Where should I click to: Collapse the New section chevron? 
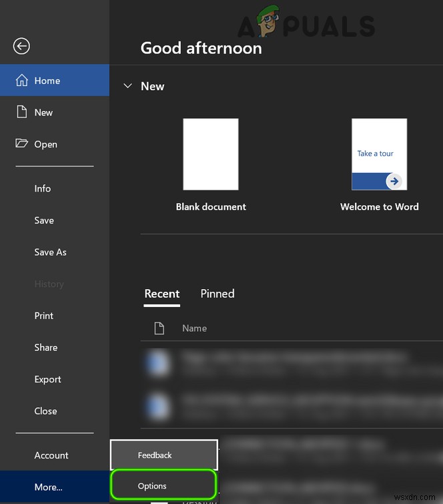pos(128,86)
